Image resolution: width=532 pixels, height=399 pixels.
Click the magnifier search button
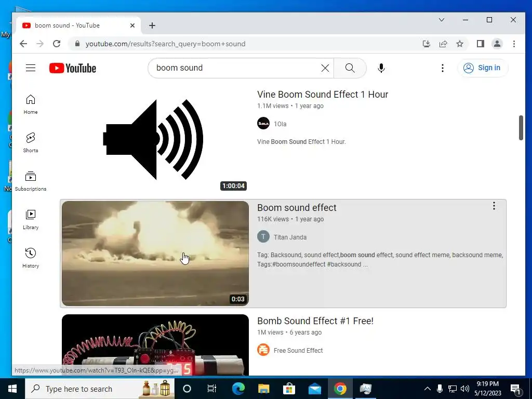(x=350, y=68)
